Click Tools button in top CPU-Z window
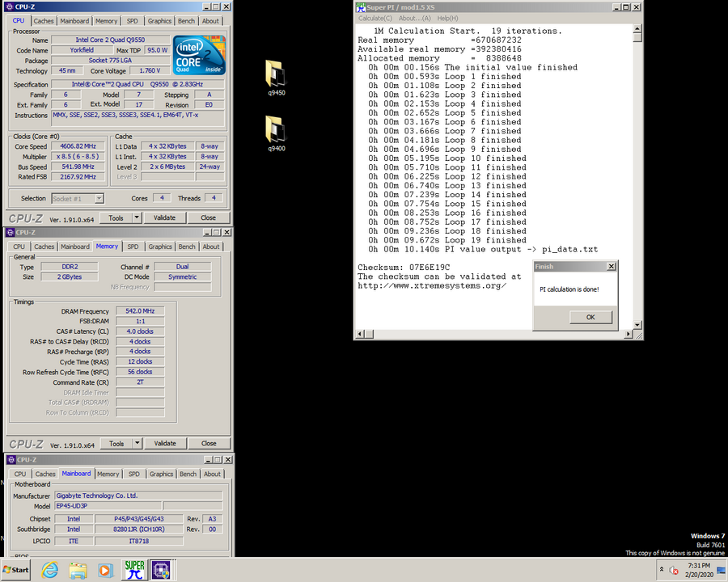 116,217
